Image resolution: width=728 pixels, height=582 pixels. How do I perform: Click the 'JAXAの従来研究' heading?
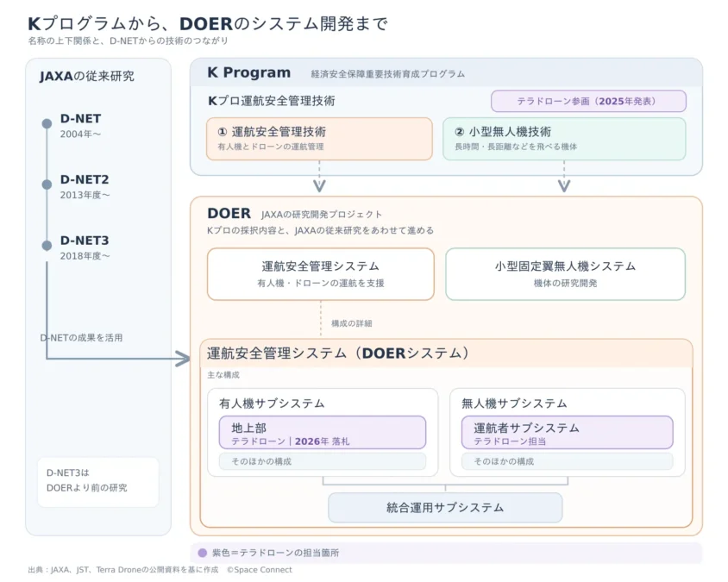click(87, 76)
